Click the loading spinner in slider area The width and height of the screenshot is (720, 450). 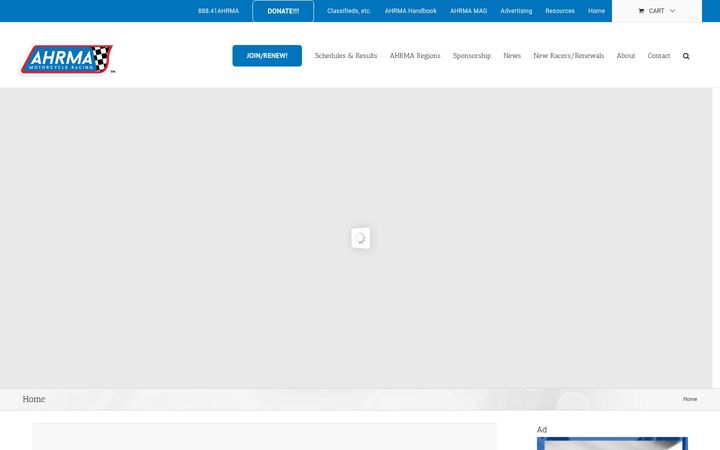pos(360,238)
